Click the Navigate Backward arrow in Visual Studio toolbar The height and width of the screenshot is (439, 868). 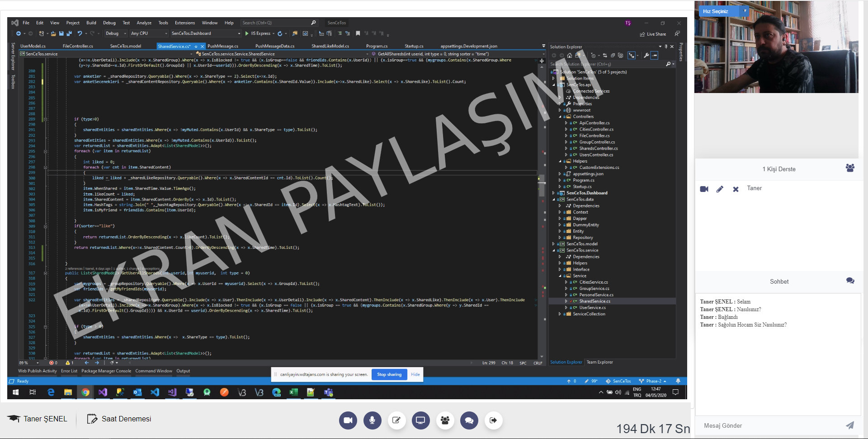tap(19, 33)
